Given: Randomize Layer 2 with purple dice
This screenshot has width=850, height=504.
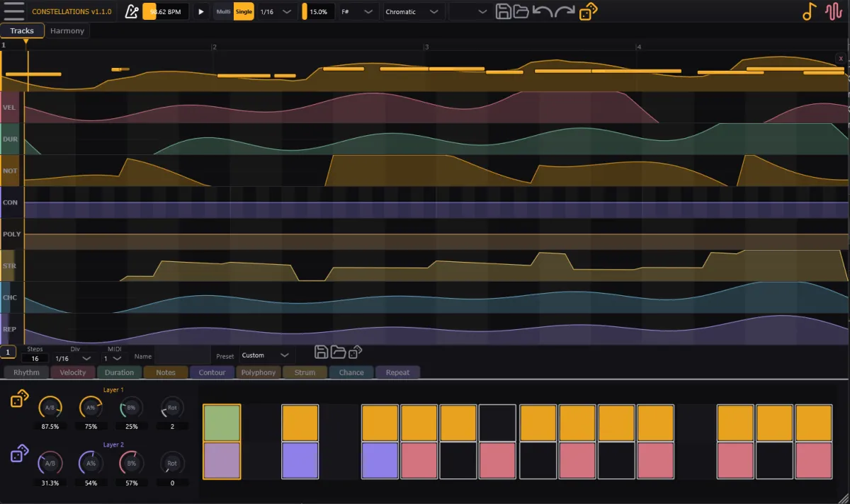Looking at the screenshot, I should coord(19,454).
